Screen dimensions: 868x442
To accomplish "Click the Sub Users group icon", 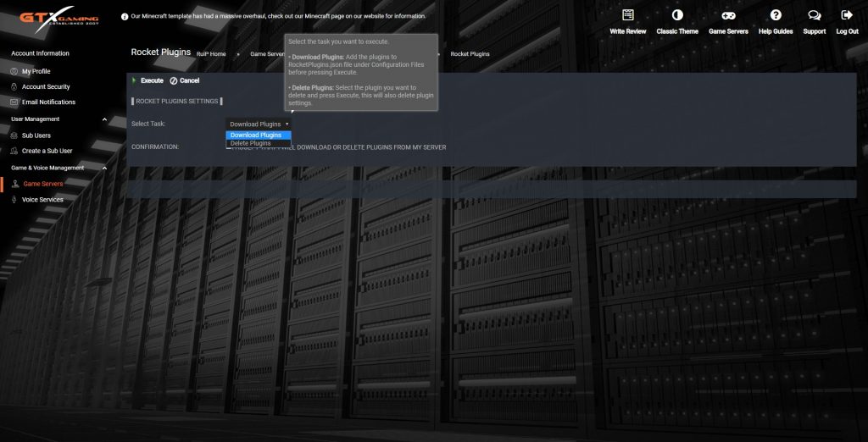I will click(14, 135).
